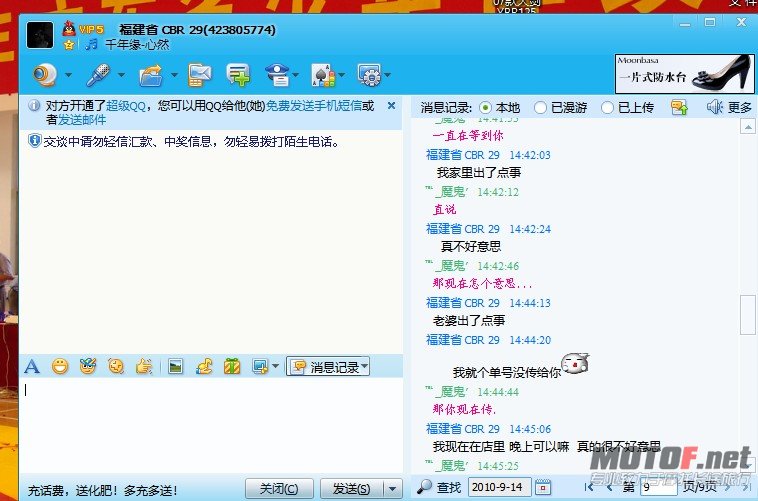Image resolution: width=758 pixels, height=501 pixels.
Task: Insert a picture with the image icon
Action: coord(175,367)
